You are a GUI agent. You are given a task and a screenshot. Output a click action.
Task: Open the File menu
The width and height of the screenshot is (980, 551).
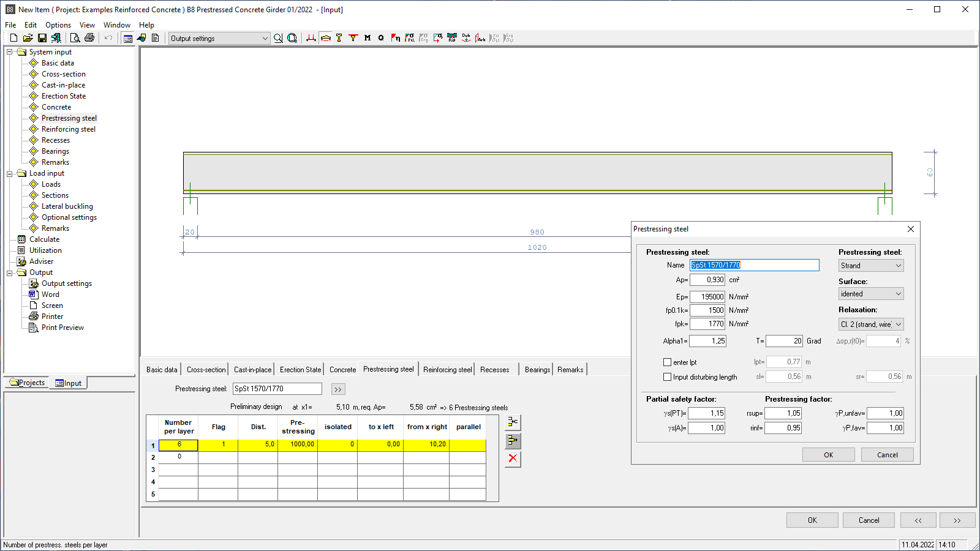pos(10,25)
